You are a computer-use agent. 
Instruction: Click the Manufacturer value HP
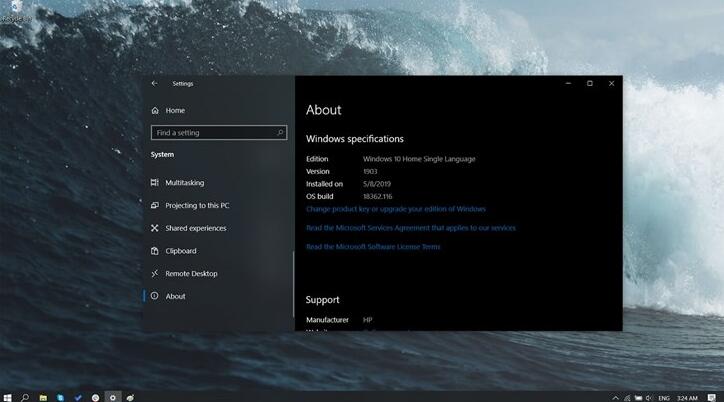[x=368, y=319]
